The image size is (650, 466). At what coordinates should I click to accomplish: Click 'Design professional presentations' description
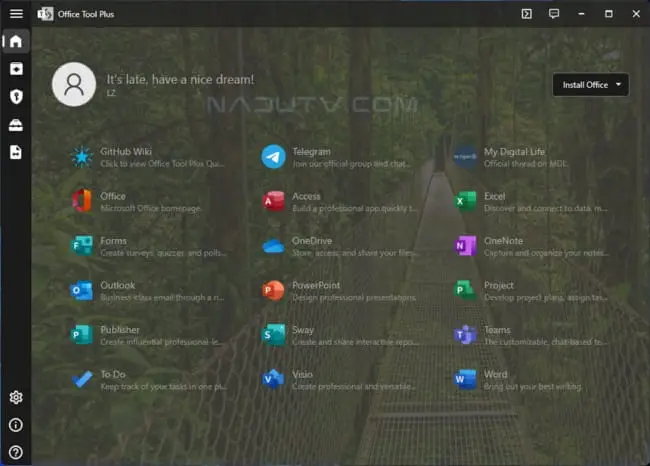(x=354, y=297)
